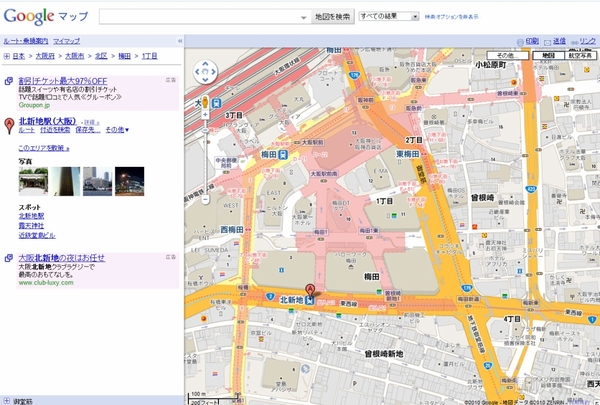This screenshot has height=405, width=600.
Task: Click the 地図を検索 search button
Action: (x=333, y=17)
